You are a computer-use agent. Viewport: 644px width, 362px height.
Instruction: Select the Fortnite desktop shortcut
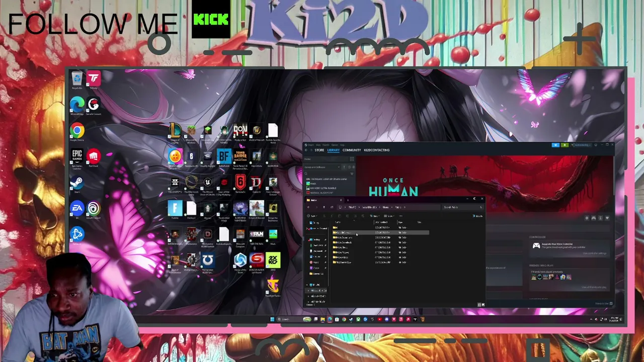tap(175, 209)
